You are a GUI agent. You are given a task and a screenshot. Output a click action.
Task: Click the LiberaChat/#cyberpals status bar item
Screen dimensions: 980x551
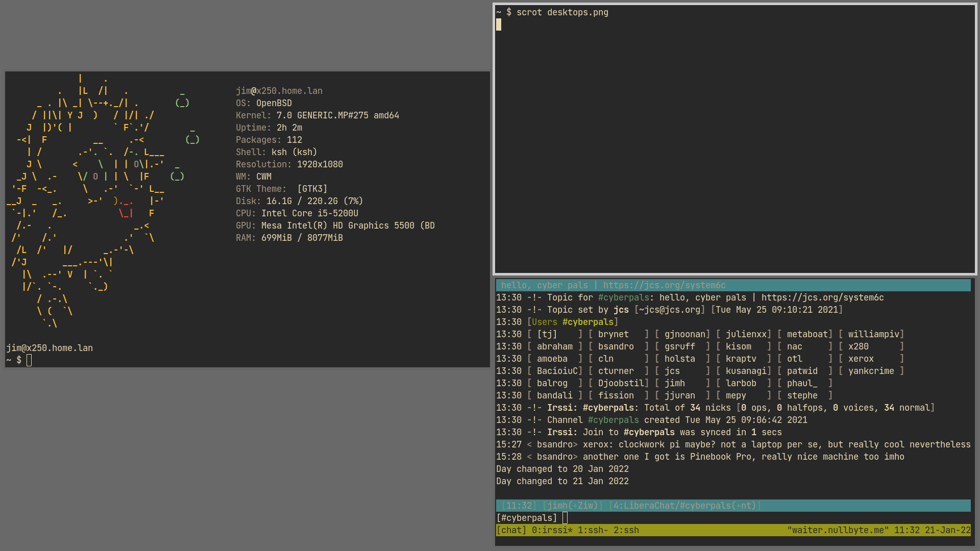tap(684, 506)
